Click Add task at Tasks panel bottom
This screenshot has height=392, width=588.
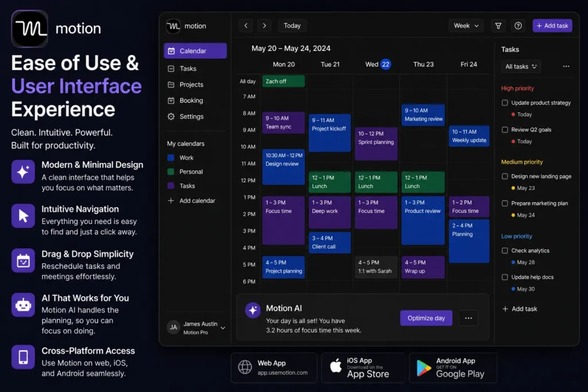point(519,309)
